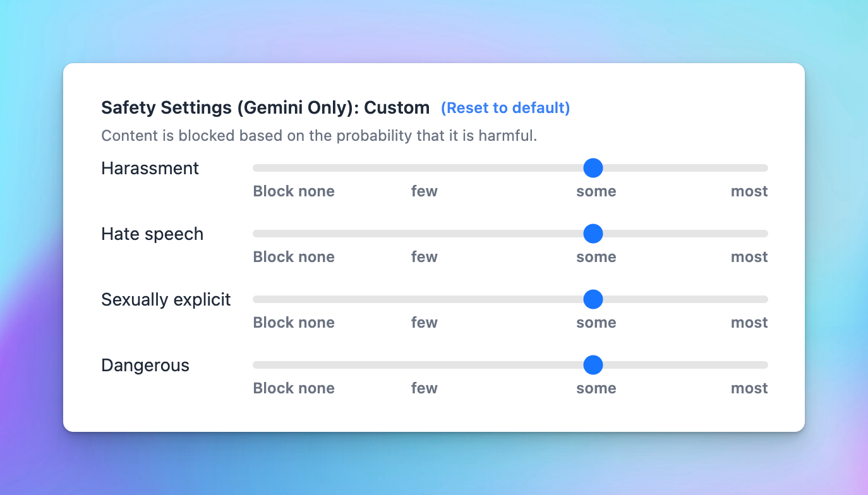Click the Hate speech slider handle
Image resolution: width=868 pixels, height=495 pixels.
point(593,234)
